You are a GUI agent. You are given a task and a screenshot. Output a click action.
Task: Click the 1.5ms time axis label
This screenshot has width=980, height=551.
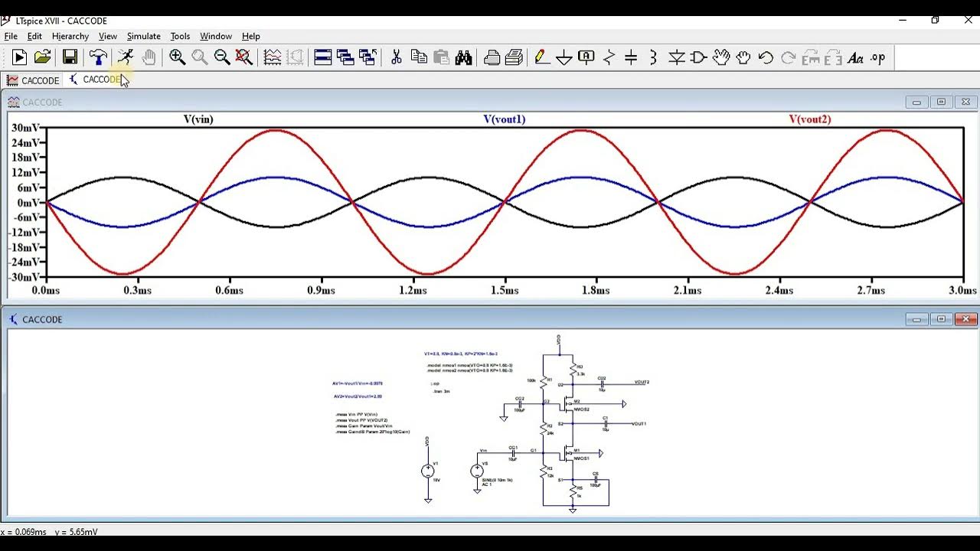pyautogui.click(x=505, y=290)
